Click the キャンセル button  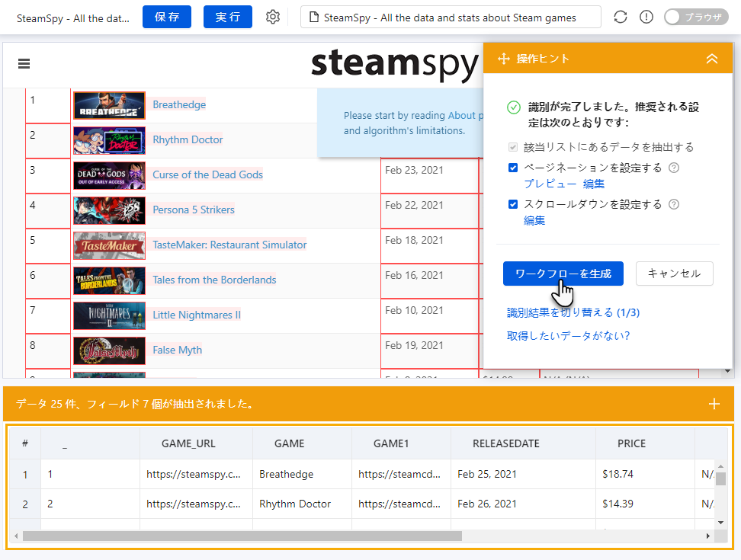click(675, 274)
